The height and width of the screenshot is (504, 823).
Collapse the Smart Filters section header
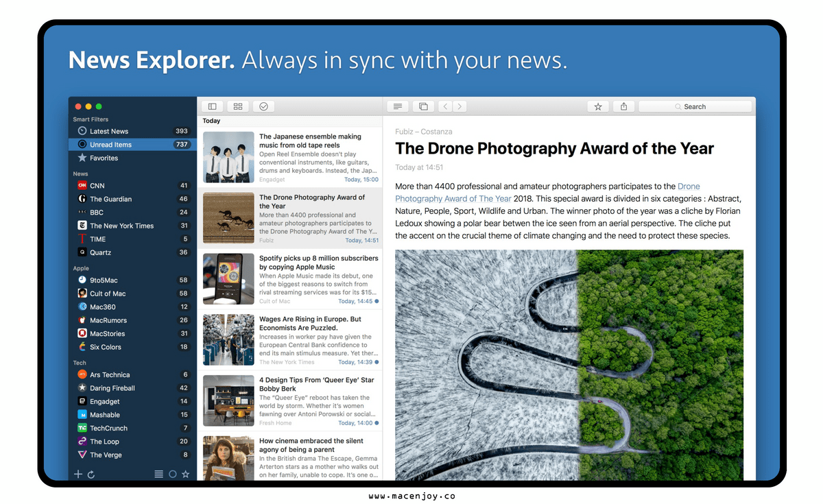click(x=91, y=119)
